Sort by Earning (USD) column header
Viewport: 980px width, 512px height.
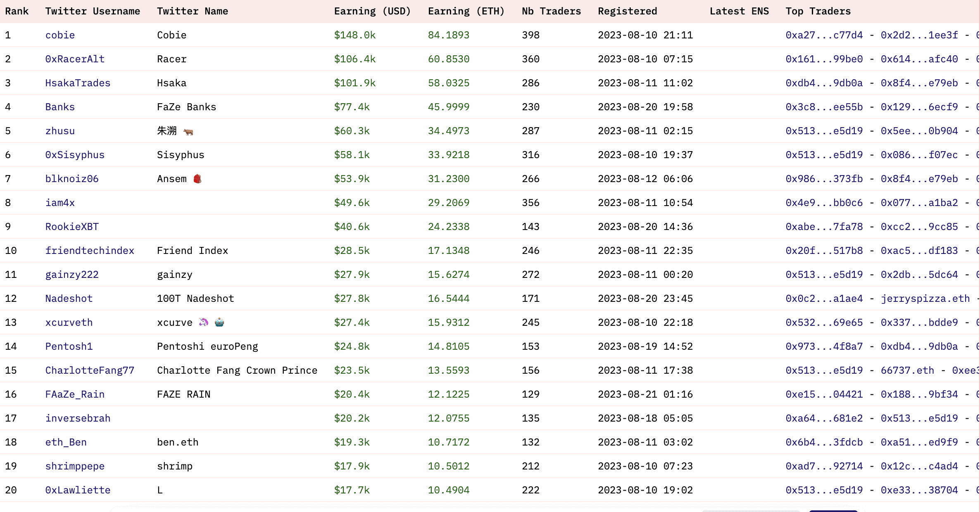[372, 11]
